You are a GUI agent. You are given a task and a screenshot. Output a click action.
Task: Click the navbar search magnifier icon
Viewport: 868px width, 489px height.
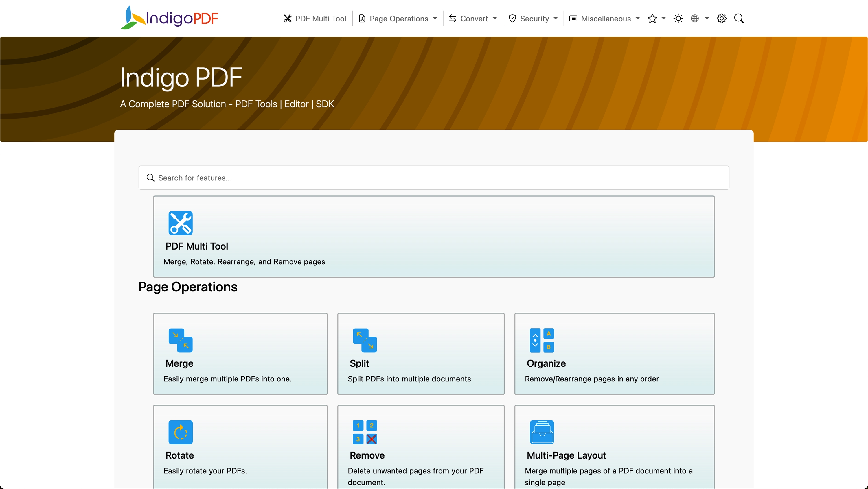(739, 19)
